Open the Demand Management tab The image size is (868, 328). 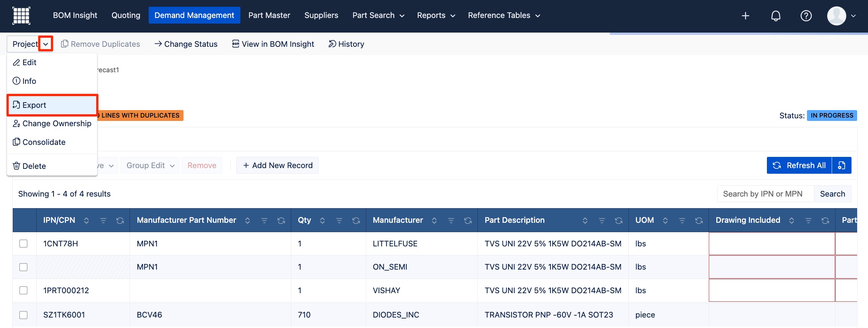pos(194,15)
